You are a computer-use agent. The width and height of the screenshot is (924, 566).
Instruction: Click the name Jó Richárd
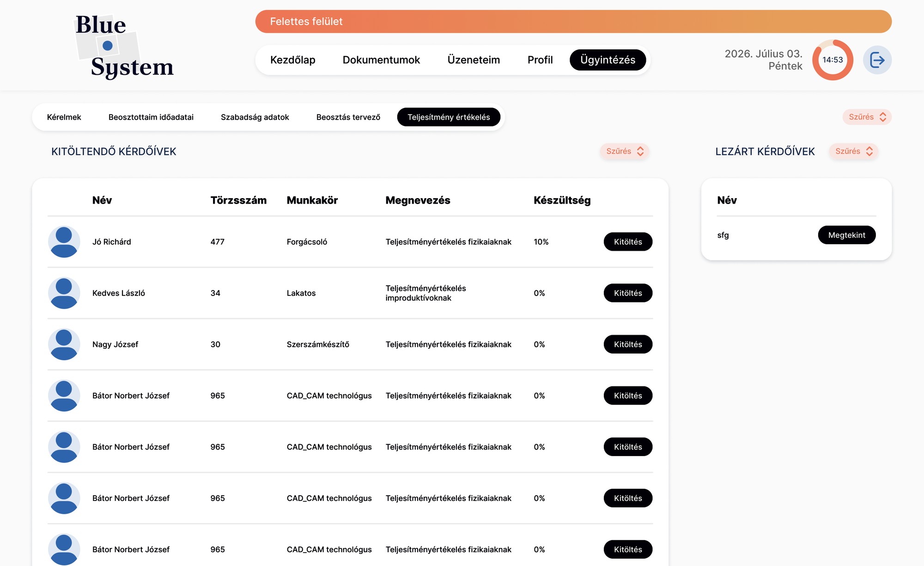[x=112, y=242]
